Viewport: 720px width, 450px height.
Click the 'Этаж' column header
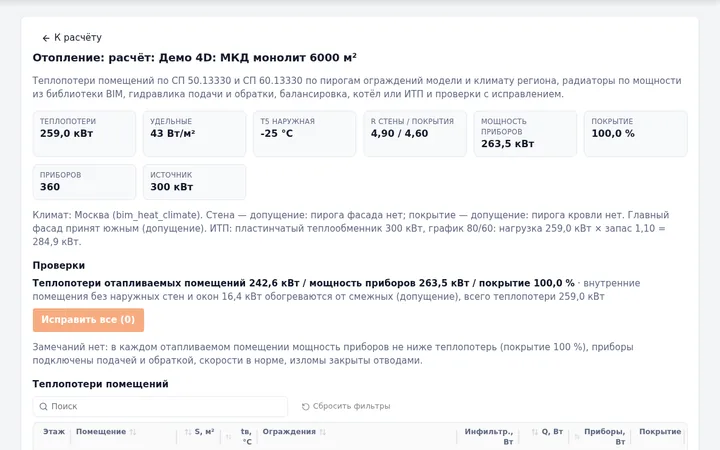click(54, 432)
